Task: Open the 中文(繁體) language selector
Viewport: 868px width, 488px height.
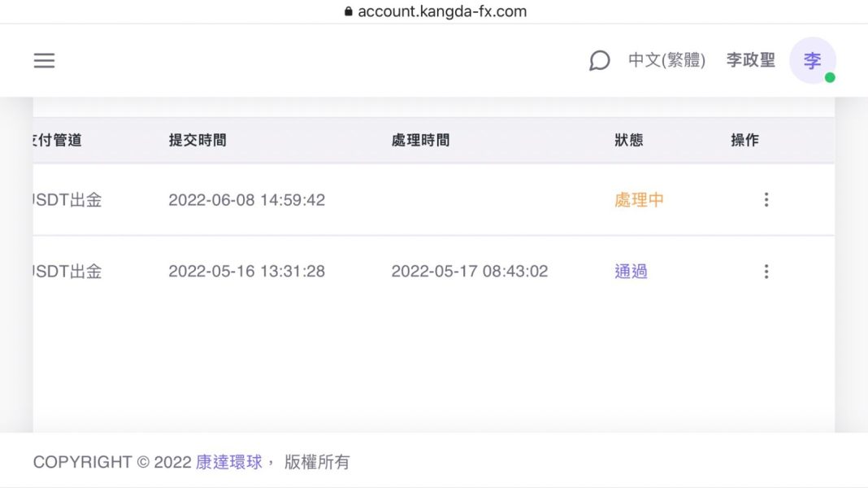Action: 666,60
